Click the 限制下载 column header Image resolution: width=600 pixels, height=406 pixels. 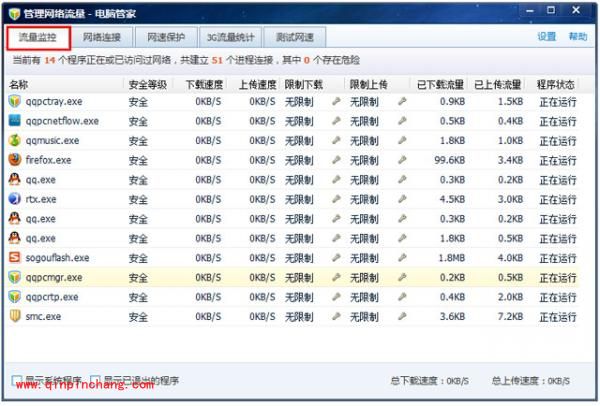click(x=304, y=85)
